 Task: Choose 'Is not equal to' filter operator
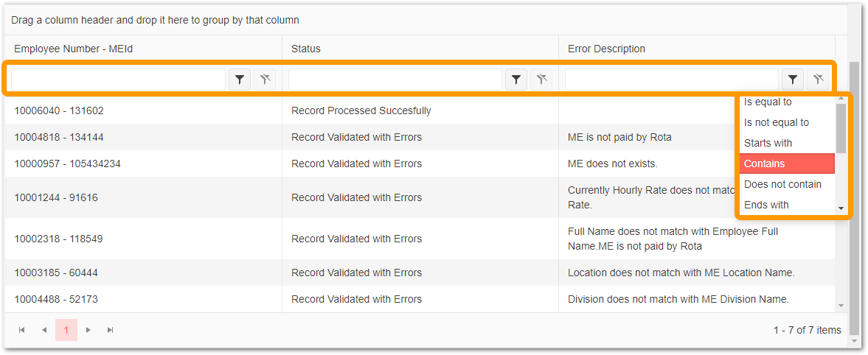click(x=776, y=122)
